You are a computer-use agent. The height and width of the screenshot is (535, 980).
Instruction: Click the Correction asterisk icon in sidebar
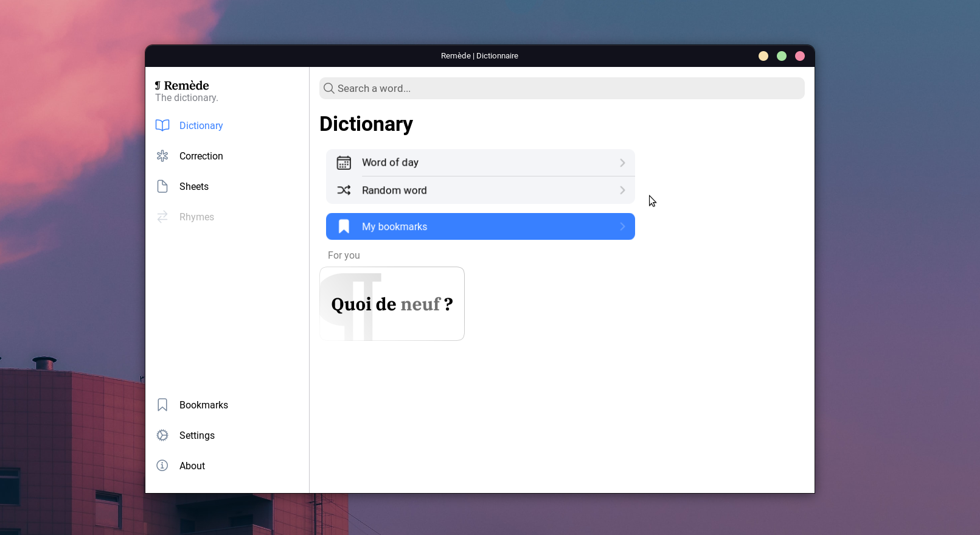coord(162,156)
